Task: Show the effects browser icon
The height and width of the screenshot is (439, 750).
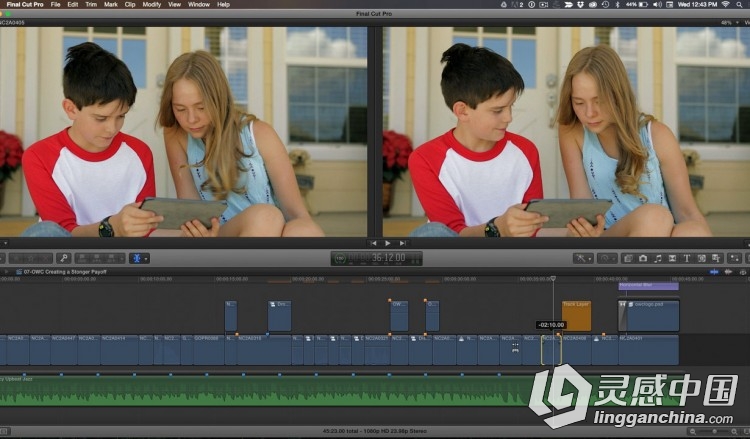Action: (628, 258)
